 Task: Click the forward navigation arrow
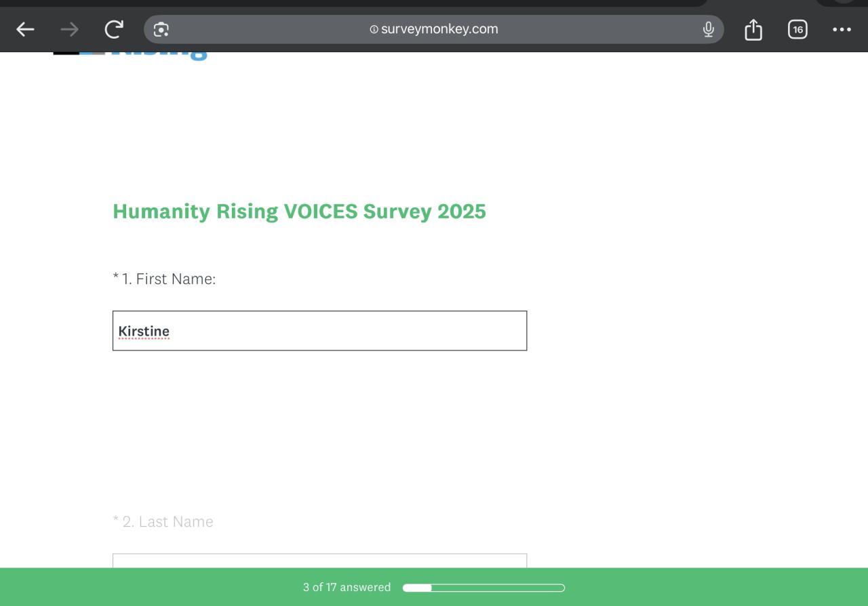click(x=69, y=29)
